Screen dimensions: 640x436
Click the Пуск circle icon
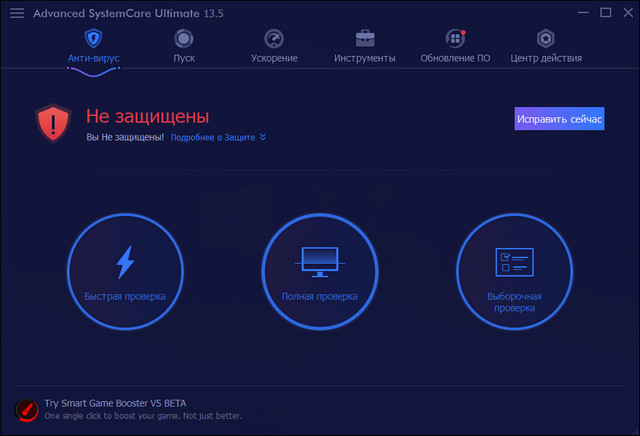pos(184,38)
